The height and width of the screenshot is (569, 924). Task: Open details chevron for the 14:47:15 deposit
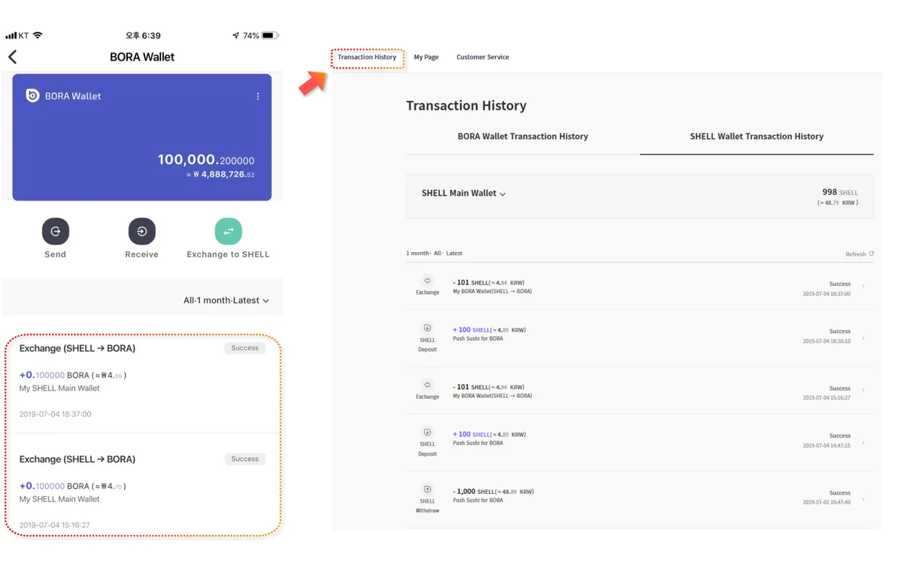point(863,443)
